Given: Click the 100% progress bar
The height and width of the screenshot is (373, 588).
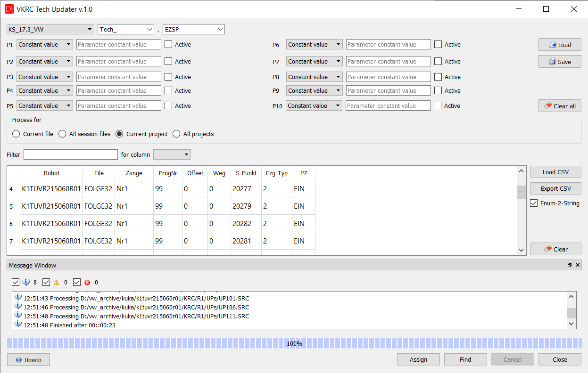Looking at the screenshot, I should click(x=294, y=343).
